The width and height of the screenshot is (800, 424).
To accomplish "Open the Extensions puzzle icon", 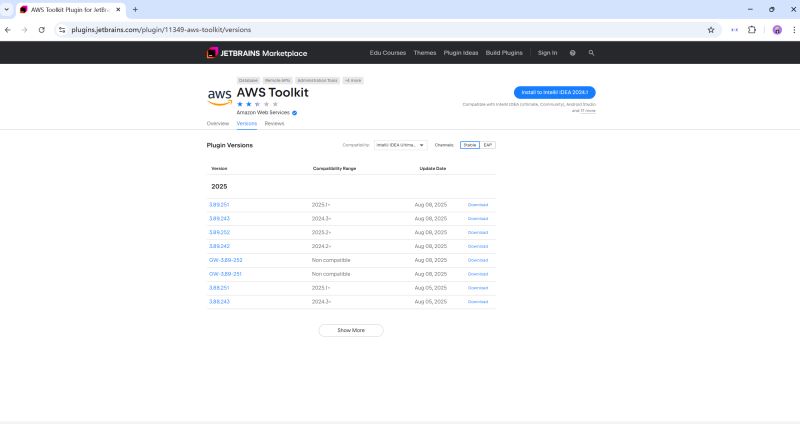I will 752,30.
